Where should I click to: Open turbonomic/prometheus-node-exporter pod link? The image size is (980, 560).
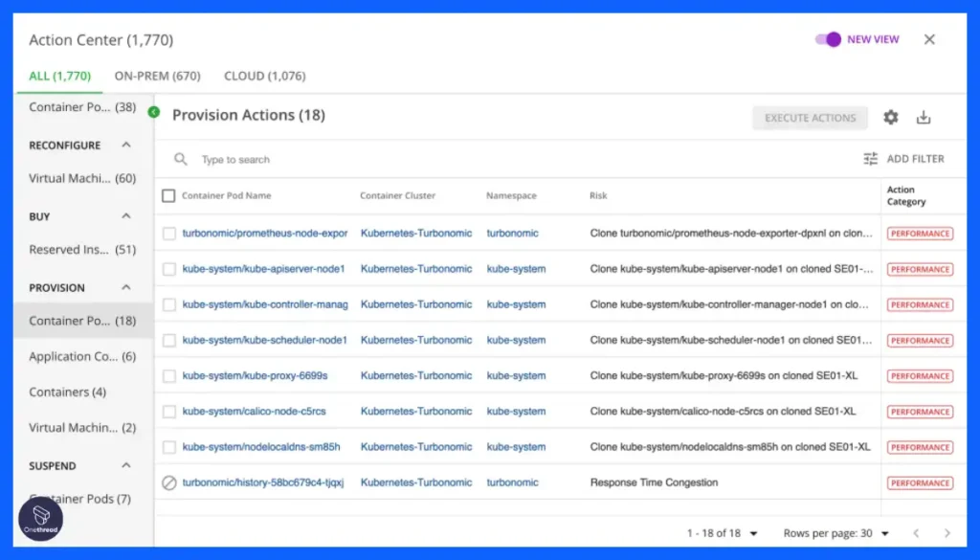(264, 234)
